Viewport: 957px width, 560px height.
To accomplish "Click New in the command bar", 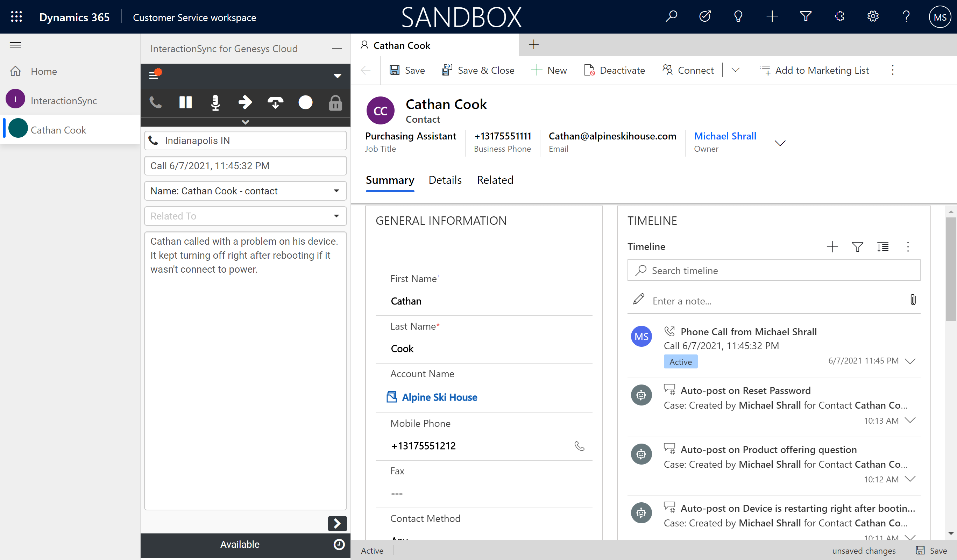I will click(549, 70).
